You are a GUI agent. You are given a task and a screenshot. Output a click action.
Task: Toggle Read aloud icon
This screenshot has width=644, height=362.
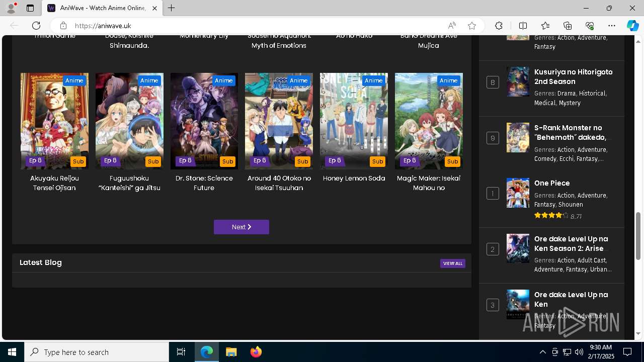tap(452, 26)
